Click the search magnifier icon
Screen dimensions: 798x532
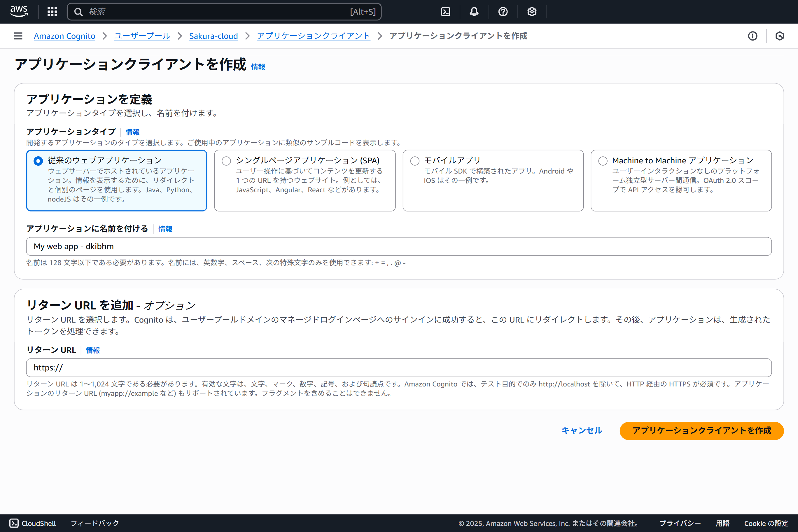[78, 12]
